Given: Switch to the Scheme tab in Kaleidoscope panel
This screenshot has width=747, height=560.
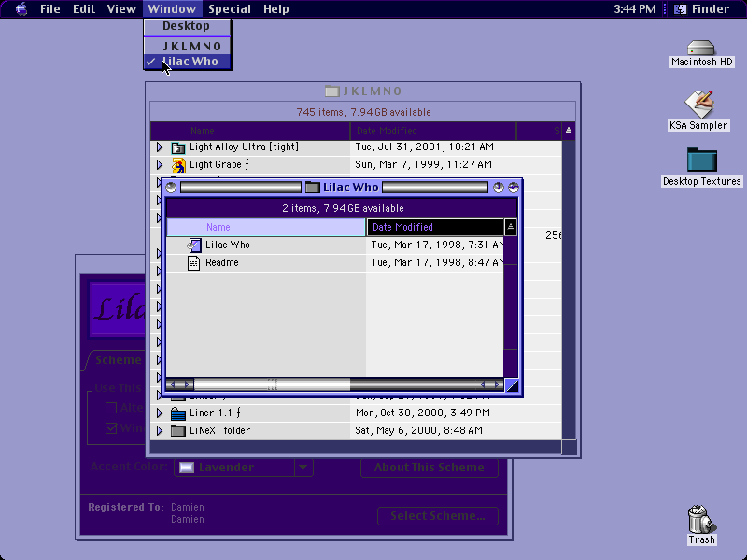Looking at the screenshot, I should click(118, 360).
